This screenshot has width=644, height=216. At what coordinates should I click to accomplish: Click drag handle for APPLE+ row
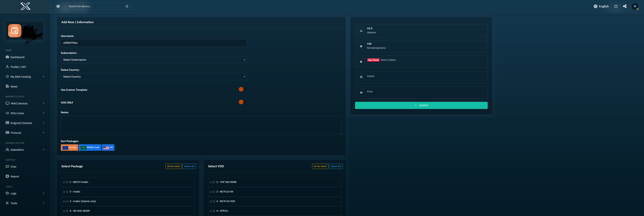(211, 211)
